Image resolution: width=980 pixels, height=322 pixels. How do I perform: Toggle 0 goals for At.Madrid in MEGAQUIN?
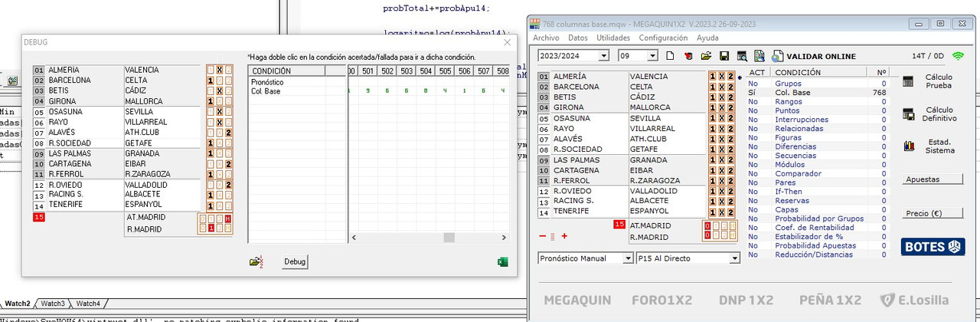[707, 226]
